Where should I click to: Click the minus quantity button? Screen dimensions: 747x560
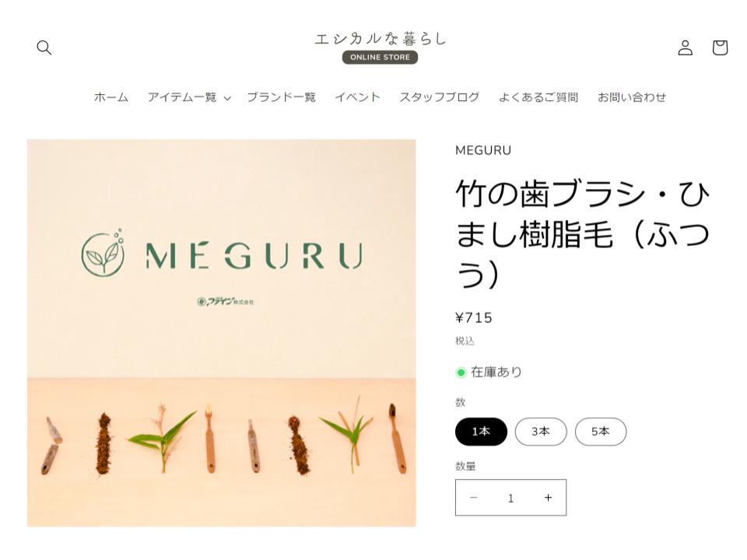474,498
